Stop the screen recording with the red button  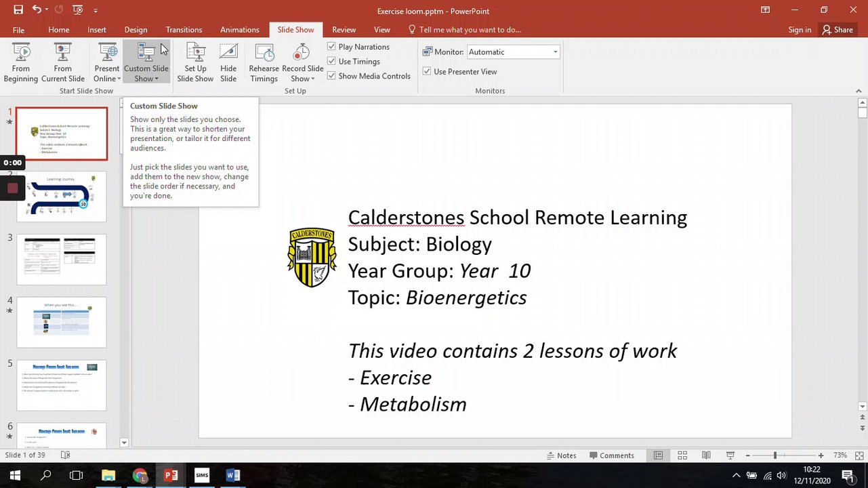12,188
